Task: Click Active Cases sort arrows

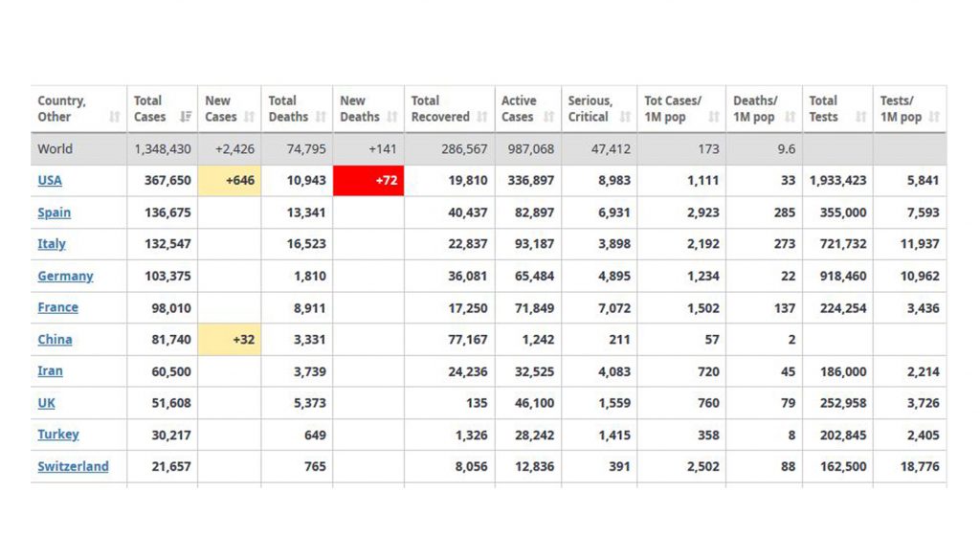Action: 549,117
